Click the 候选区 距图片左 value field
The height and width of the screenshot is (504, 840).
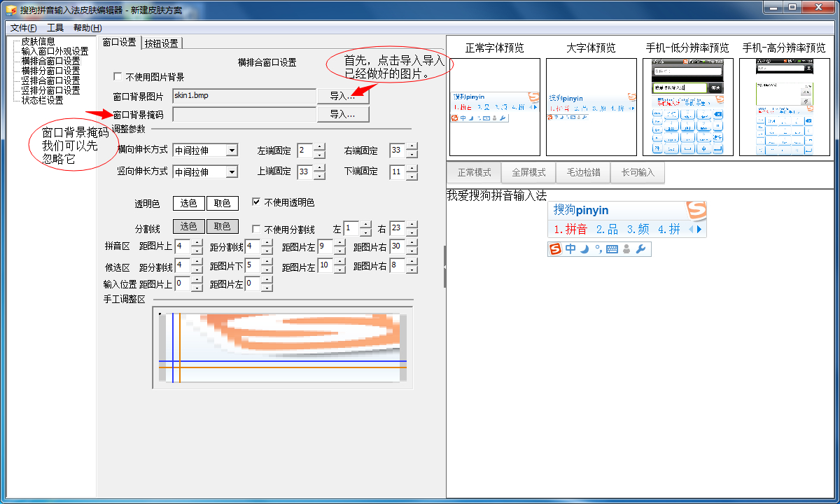coord(325,266)
